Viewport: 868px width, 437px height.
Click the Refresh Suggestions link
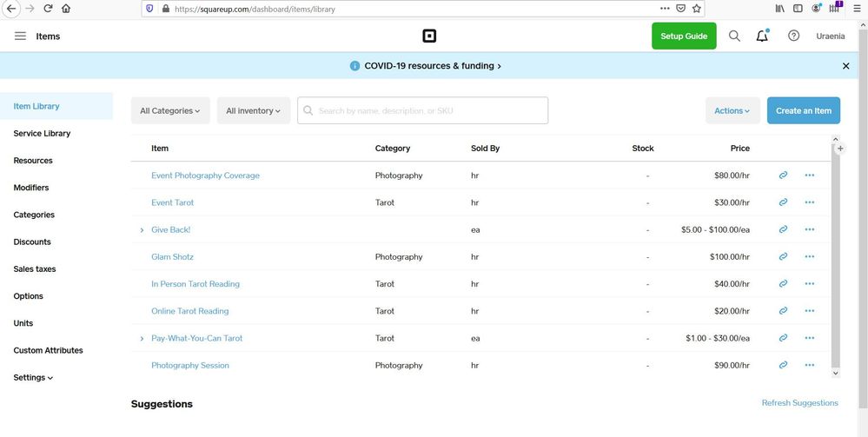pyautogui.click(x=799, y=403)
